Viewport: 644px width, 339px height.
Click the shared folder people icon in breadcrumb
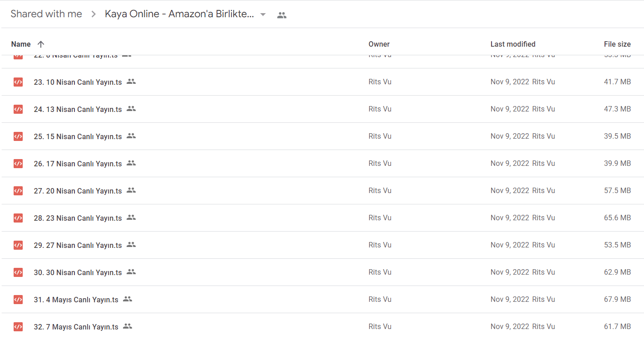point(282,15)
